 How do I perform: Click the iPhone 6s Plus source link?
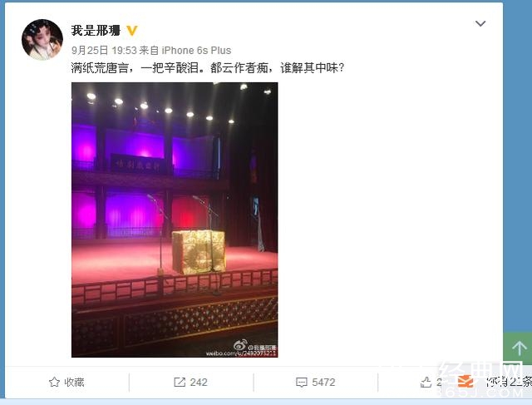tap(196, 51)
